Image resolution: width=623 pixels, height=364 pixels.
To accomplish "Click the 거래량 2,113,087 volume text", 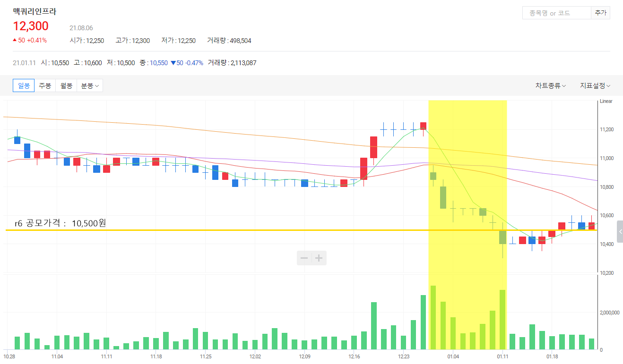I will point(233,63).
